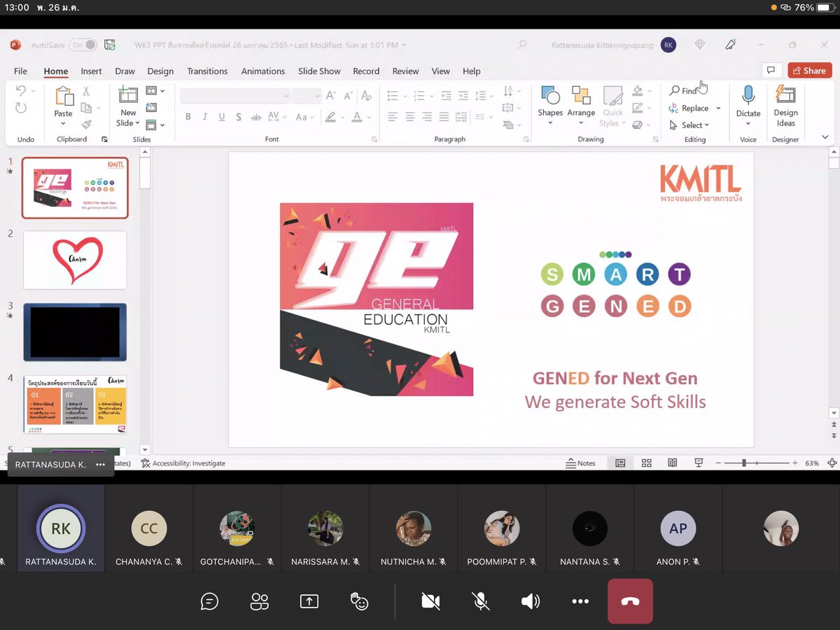840x630 pixels.
Task: Open the Notes pane button
Action: tap(581, 463)
